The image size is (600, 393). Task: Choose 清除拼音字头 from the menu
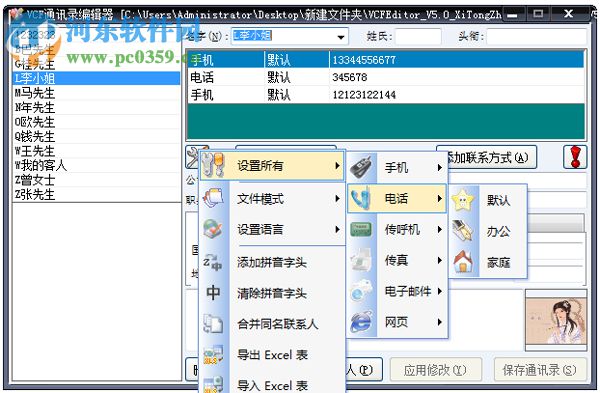coord(271,293)
